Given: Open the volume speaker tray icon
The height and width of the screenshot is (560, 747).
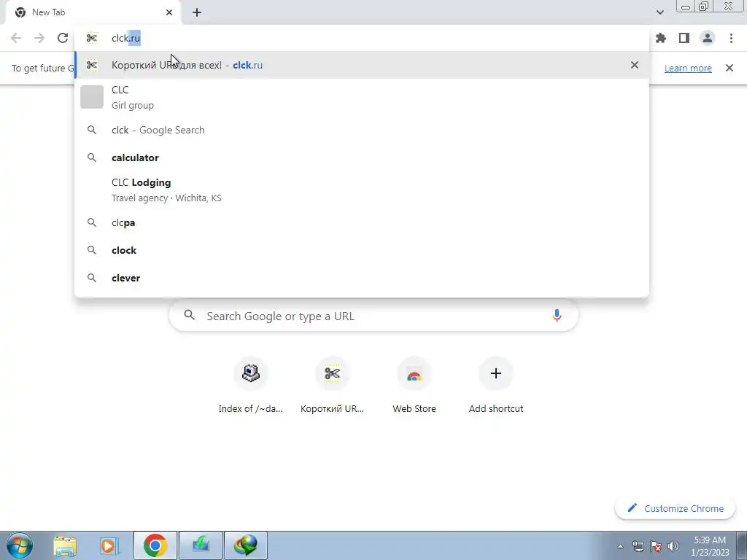Looking at the screenshot, I should tap(673, 546).
